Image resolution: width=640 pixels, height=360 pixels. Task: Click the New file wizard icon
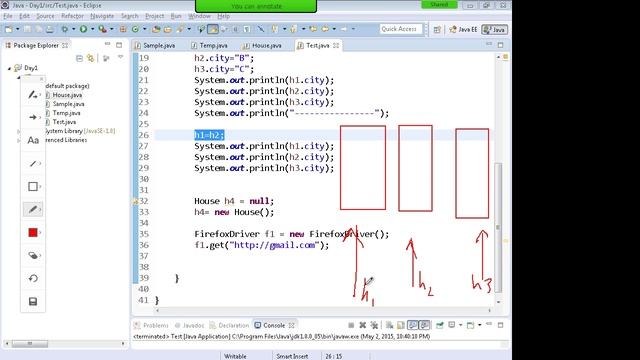[9, 29]
